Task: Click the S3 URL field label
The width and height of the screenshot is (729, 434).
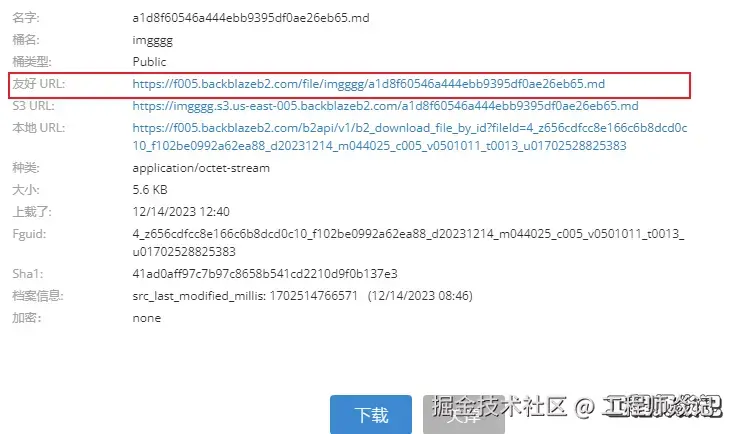Action: pos(33,106)
